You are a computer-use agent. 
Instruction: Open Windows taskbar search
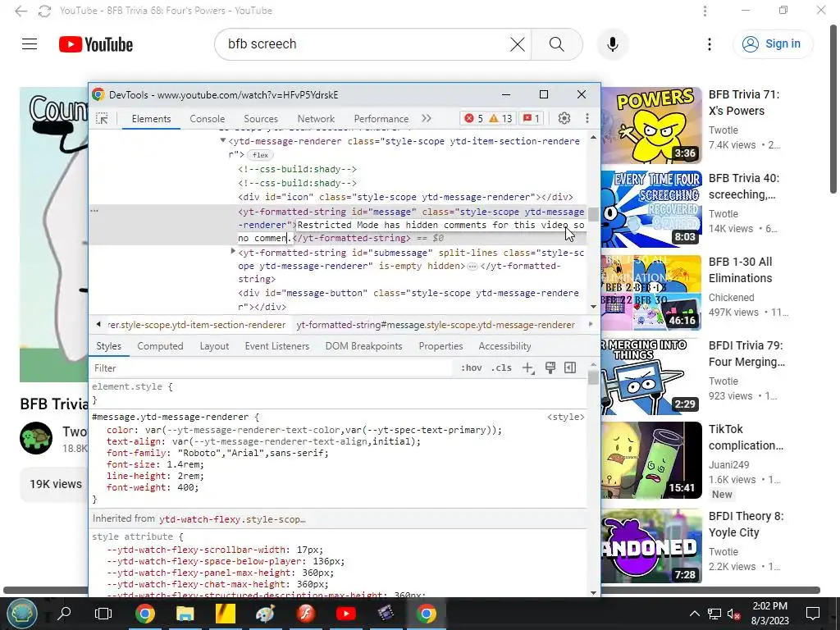point(64,614)
